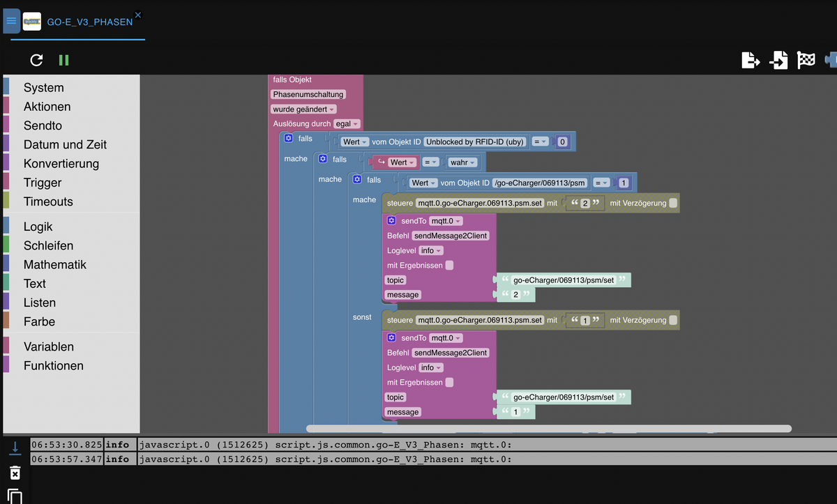Pause the running script
837x504 pixels.
point(63,61)
